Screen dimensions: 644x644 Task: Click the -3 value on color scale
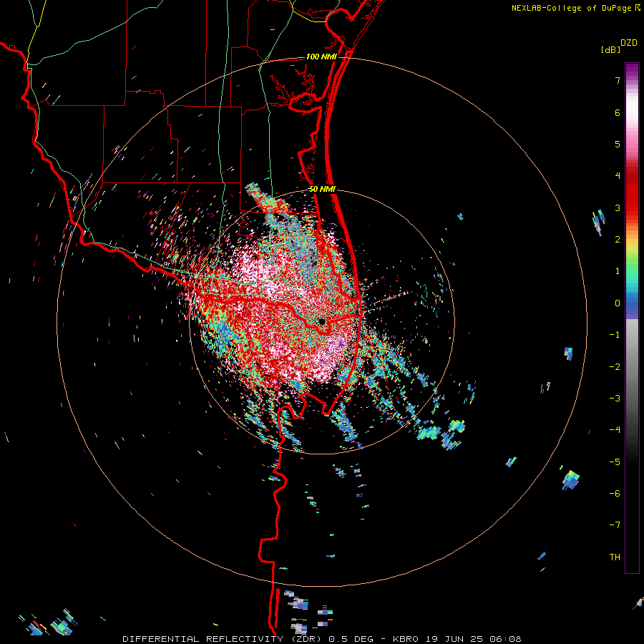[x=615, y=399]
